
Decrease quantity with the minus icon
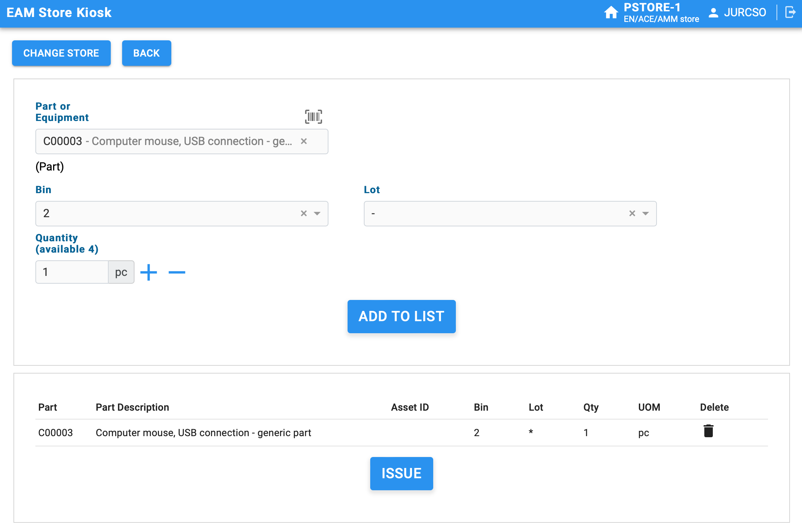(x=177, y=272)
